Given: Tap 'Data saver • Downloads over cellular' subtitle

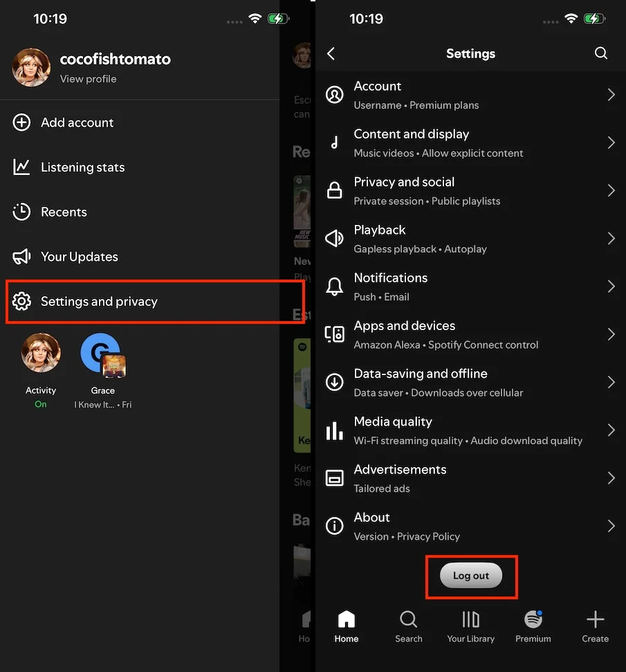Looking at the screenshot, I should point(439,392).
